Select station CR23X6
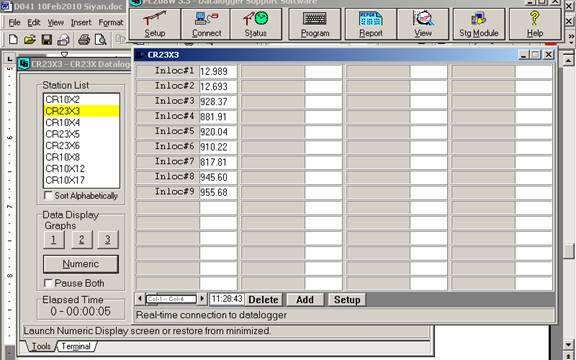576x360 pixels. (x=81, y=145)
